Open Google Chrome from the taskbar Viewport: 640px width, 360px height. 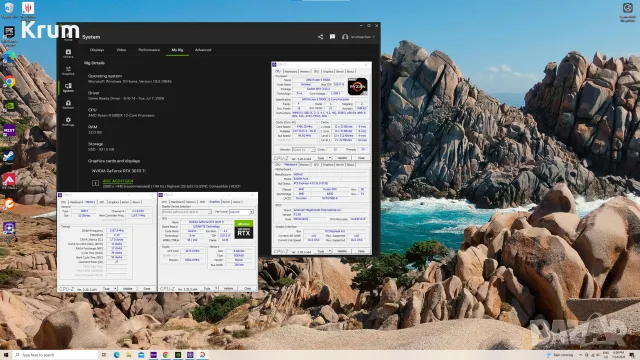[166, 355]
